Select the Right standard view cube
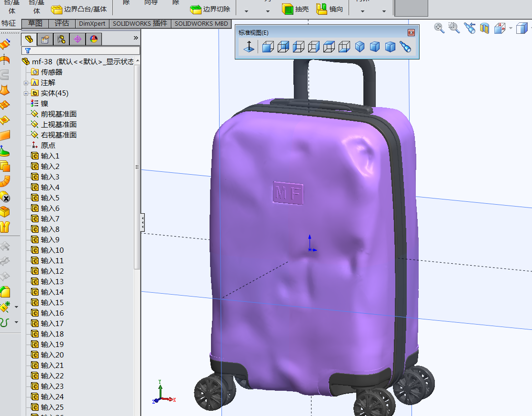532x416 pixels. click(x=314, y=47)
